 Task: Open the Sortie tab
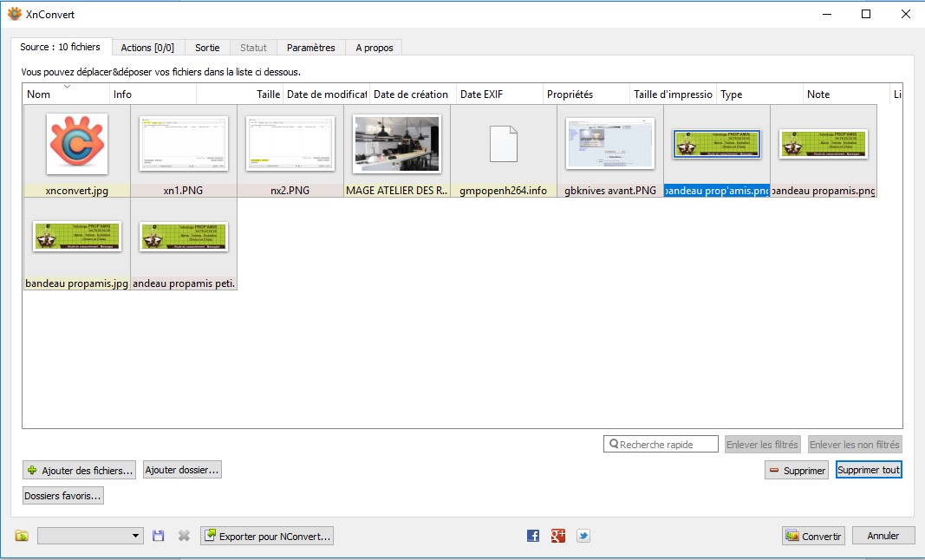[x=207, y=48]
